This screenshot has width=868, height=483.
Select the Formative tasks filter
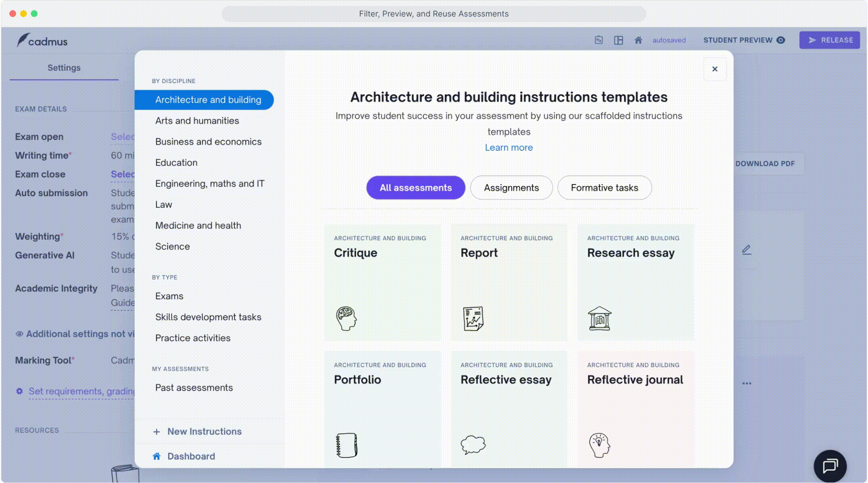(605, 187)
